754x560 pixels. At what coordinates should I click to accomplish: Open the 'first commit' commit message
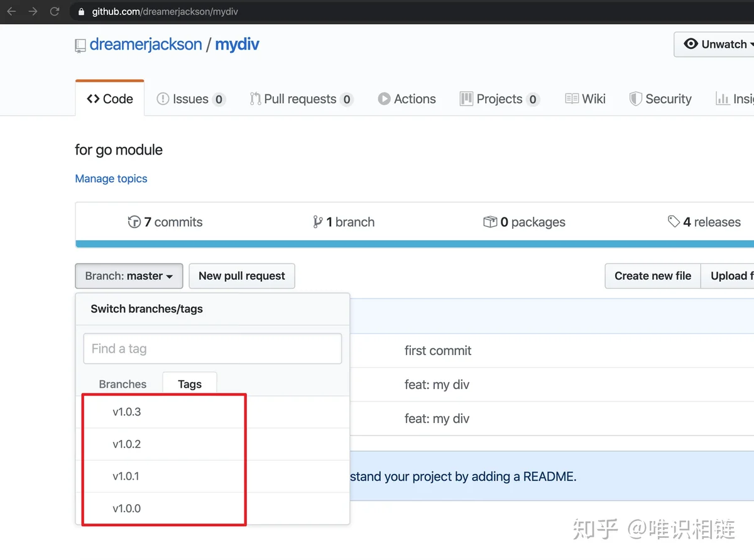pyautogui.click(x=438, y=351)
